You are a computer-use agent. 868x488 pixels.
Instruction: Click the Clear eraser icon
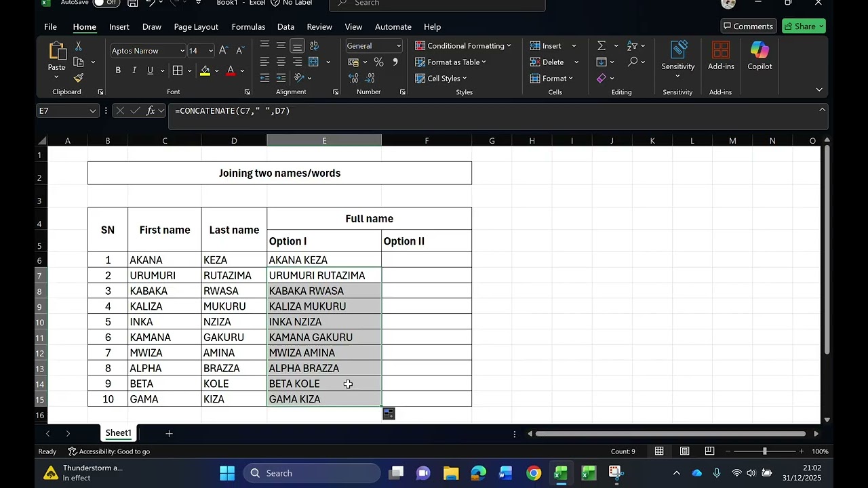pos(601,79)
